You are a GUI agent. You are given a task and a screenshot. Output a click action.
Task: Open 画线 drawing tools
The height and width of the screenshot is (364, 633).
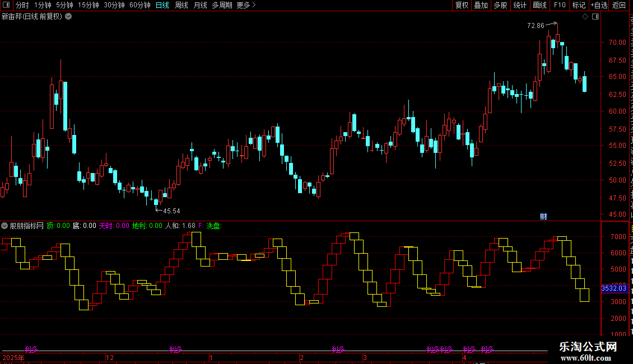click(540, 5)
